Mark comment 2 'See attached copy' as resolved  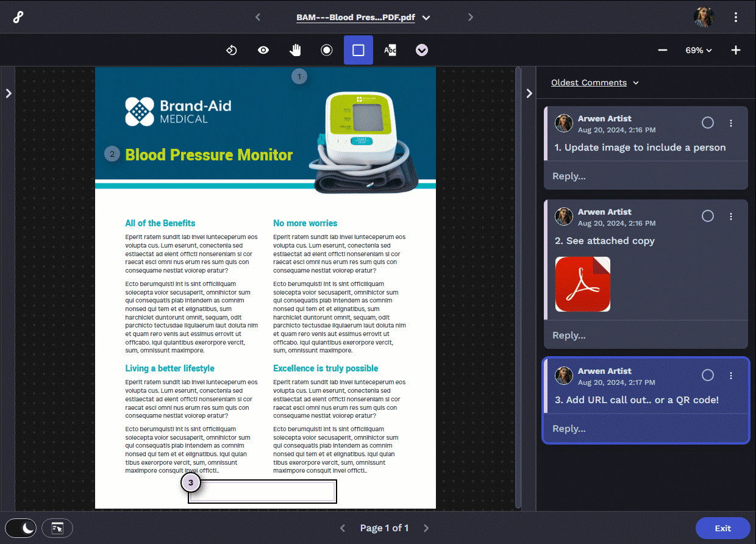pyautogui.click(x=708, y=216)
